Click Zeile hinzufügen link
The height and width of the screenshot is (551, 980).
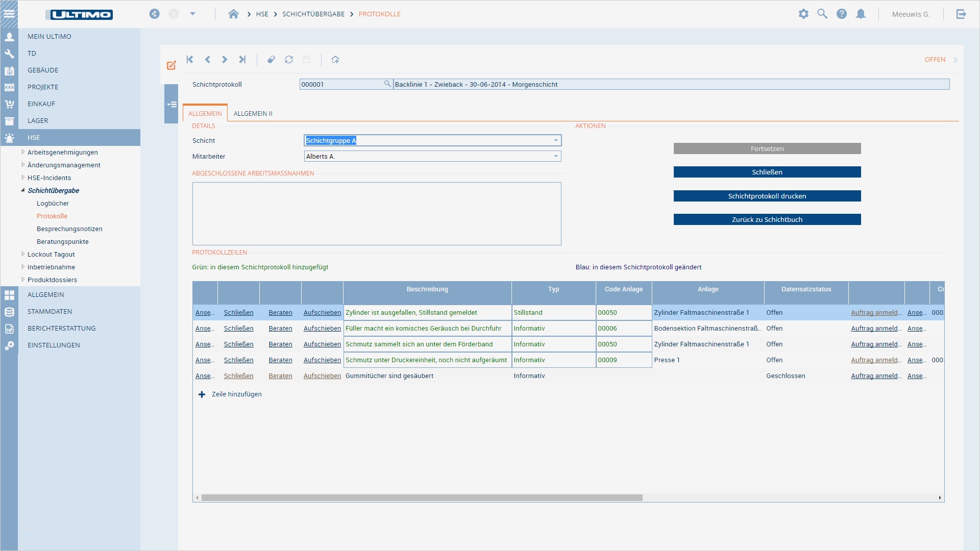tap(236, 394)
